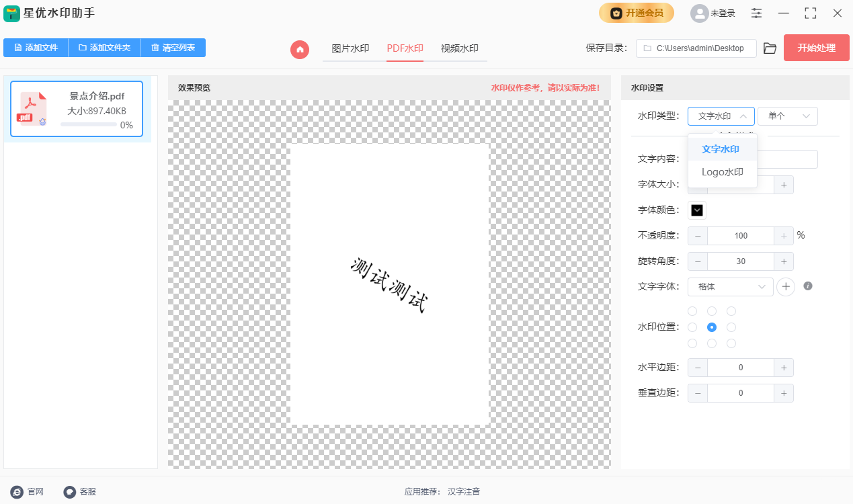Switch to PDF水印 tab
This screenshot has height=504, width=853.
tap(405, 48)
